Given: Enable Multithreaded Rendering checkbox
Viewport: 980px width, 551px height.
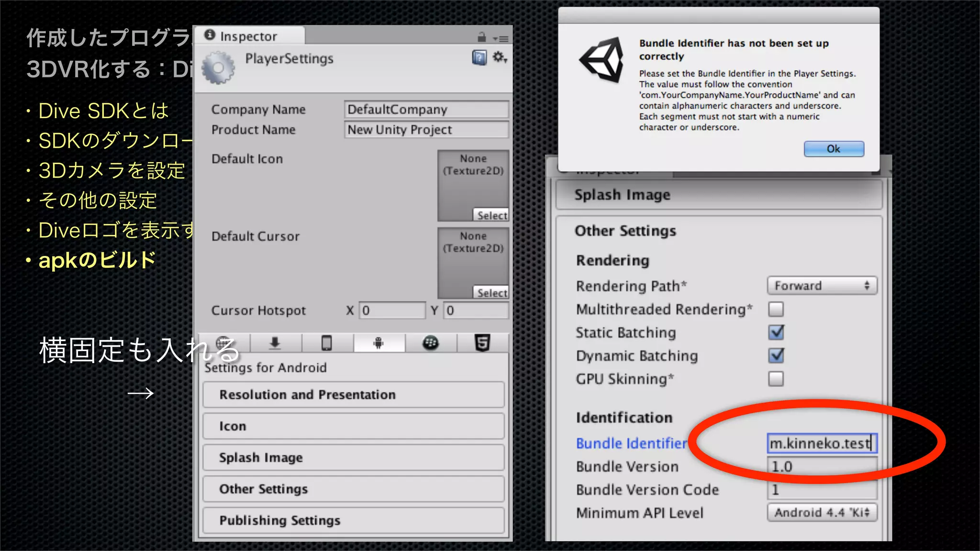Looking at the screenshot, I should pos(776,309).
